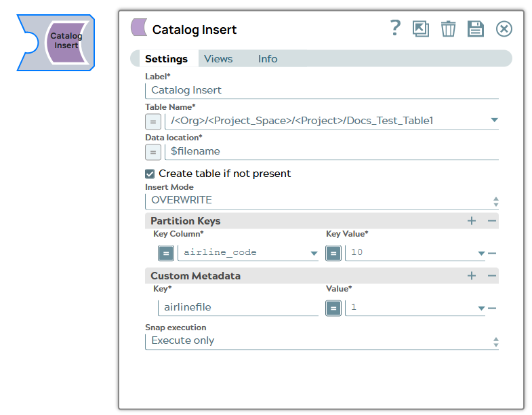
Task: Switch to the Info tab
Action: click(268, 59)
